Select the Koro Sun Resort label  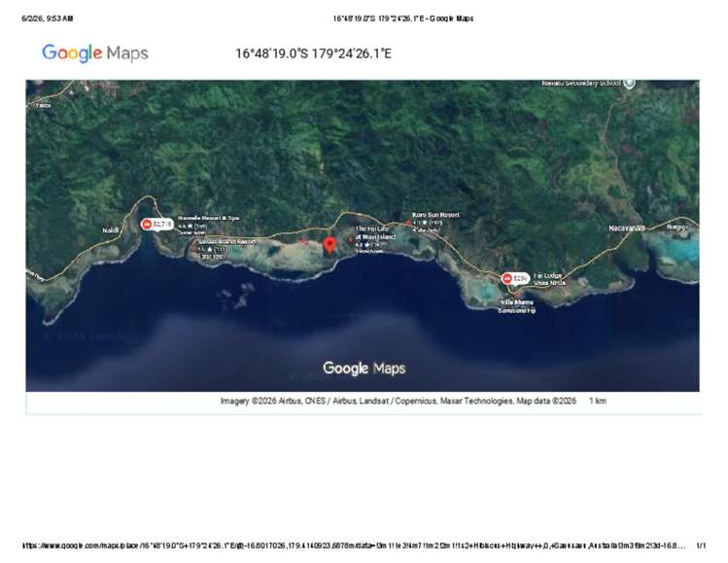pos(436,215)
